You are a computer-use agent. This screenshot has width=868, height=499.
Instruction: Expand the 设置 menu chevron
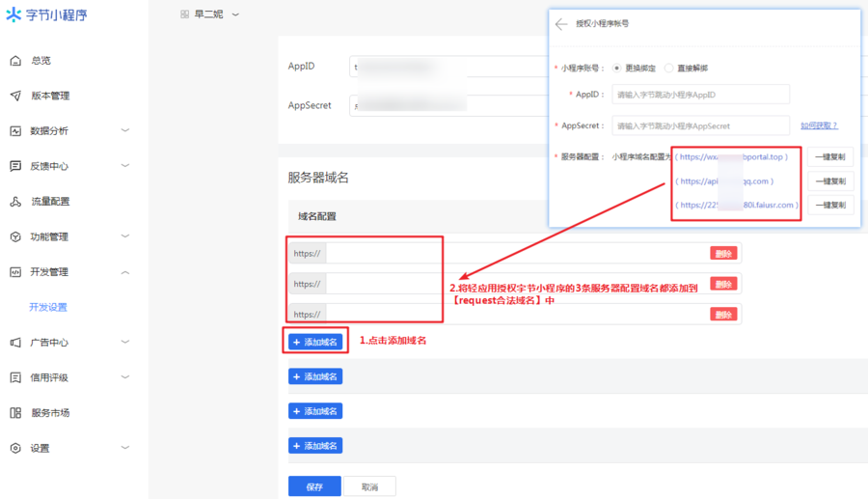[x=125, y=448]
